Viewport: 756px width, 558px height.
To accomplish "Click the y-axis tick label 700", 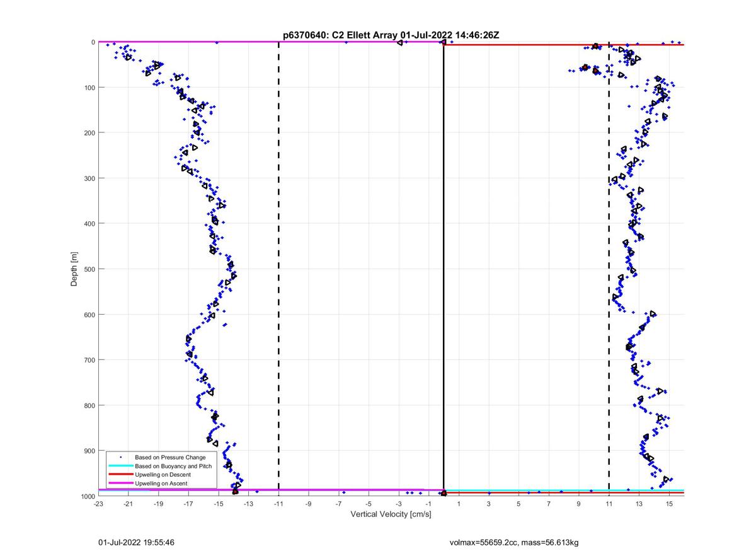I will 89,360.
